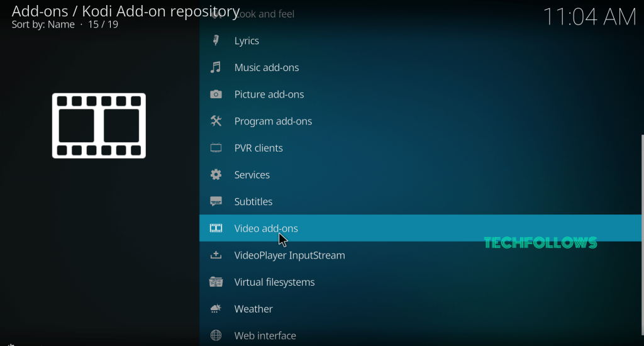Click the 11:04 AM clock
This screenshot has height=346, width=644.
pos(590,17)
